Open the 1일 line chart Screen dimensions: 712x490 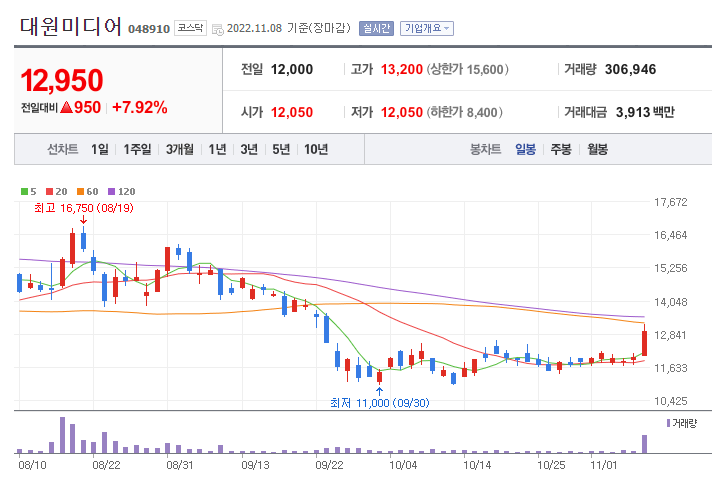click(x=99, y=149)
